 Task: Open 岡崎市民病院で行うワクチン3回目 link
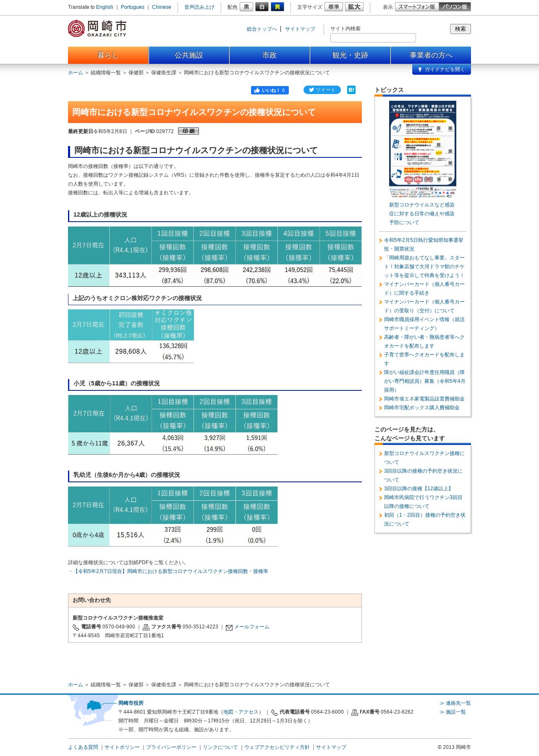click(423, 502)
